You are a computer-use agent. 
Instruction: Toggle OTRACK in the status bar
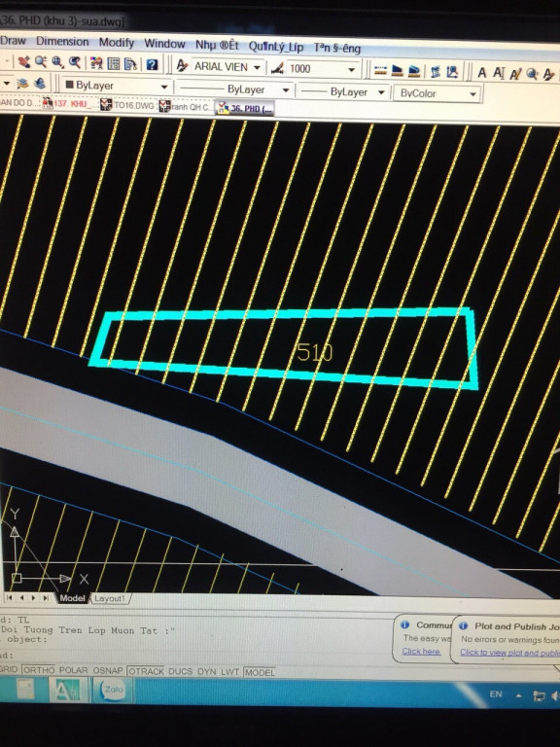(146, 671)
